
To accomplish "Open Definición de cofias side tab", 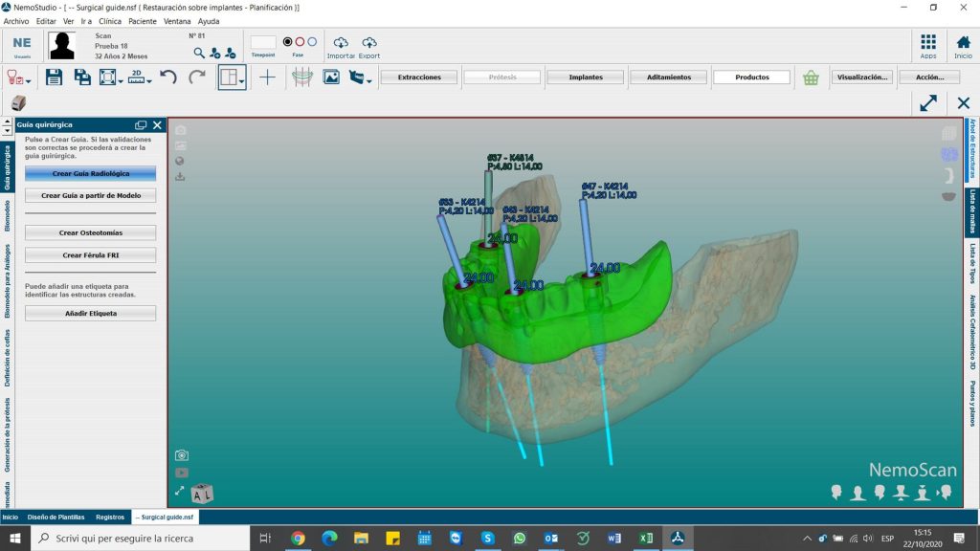I will click(8, 358).
